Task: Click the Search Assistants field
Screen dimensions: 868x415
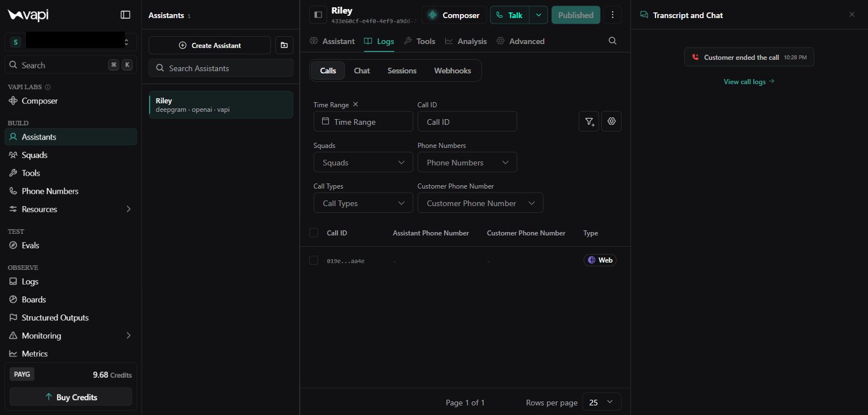Action: pos(221,68)
